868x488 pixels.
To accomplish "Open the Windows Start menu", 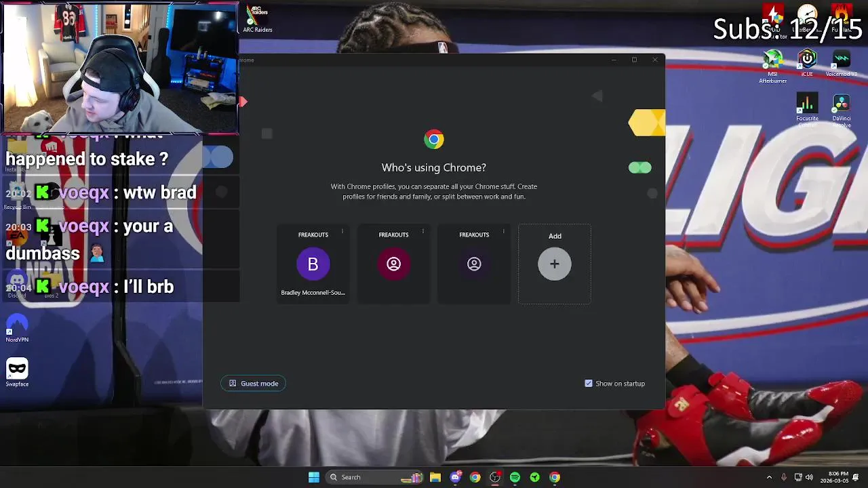I will click(314, 477).
